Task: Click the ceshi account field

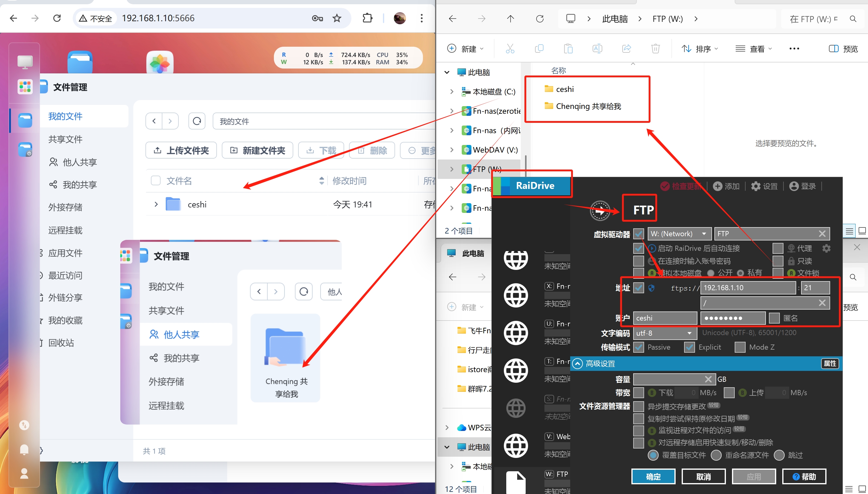Action: point(665,318)
